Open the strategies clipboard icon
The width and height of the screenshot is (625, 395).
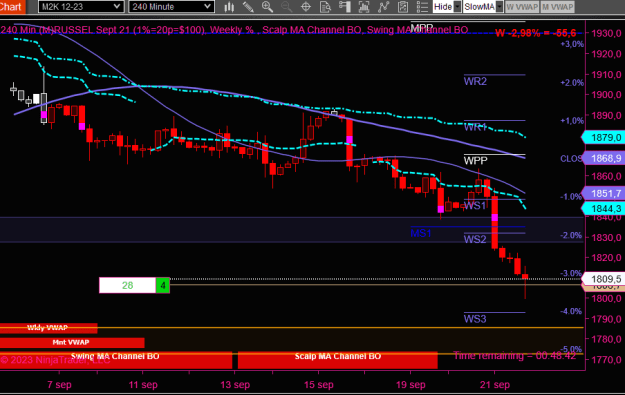[403, 7]
